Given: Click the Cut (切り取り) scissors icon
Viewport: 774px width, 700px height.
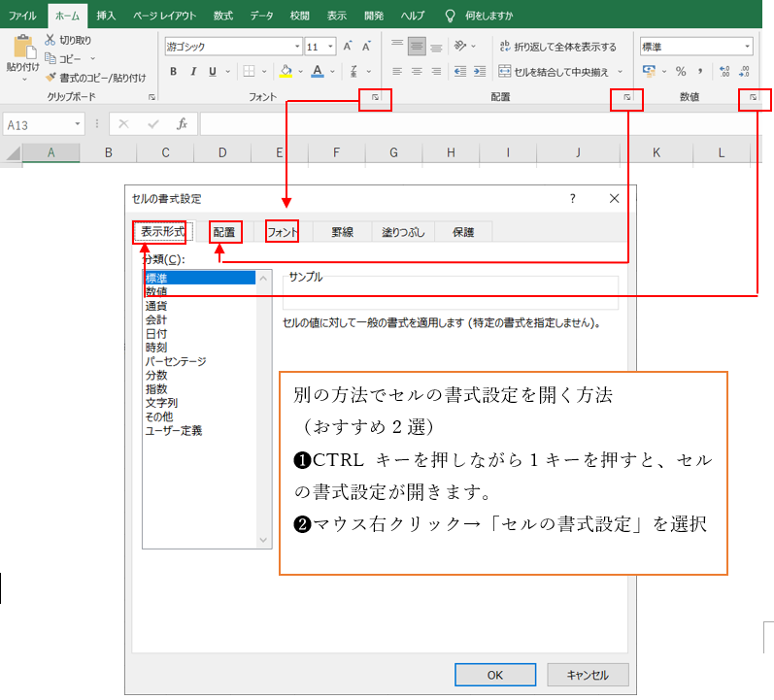Looking at the screenshot, I should coord(50,41).
